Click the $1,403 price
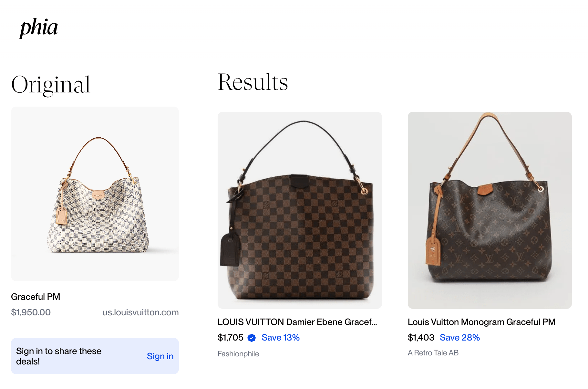This screenshot has height=389, width=588. [421, 338]
